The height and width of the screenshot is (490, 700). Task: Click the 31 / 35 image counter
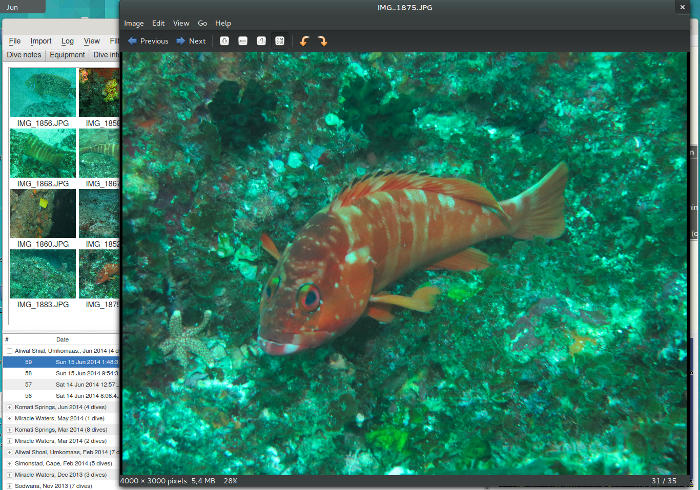point(664,481)
